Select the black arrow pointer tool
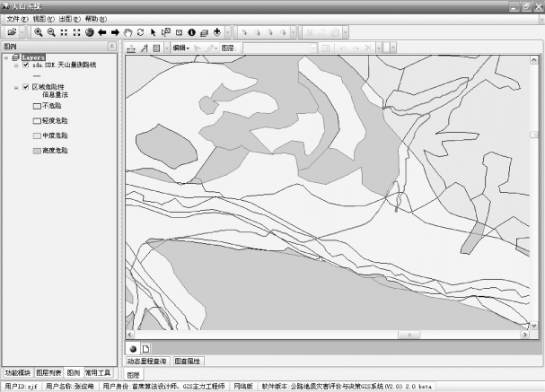This screenshot has height=392, width=545. [x=153, y=32]
